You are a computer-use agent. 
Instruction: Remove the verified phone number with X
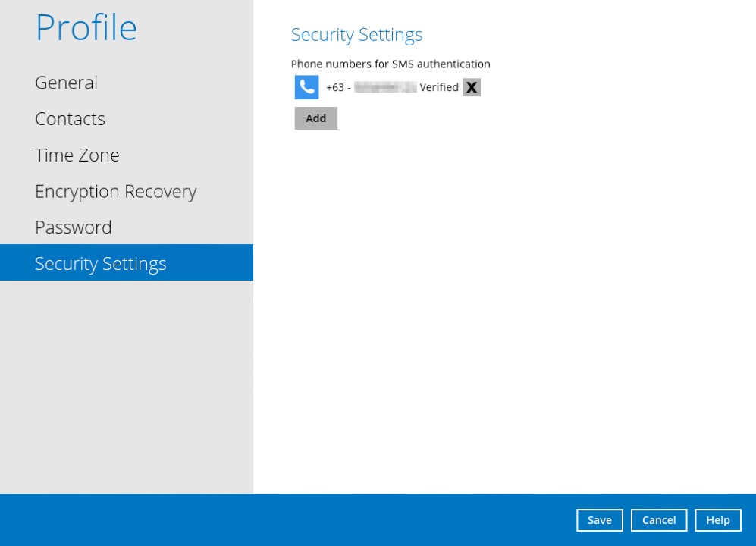472,87
